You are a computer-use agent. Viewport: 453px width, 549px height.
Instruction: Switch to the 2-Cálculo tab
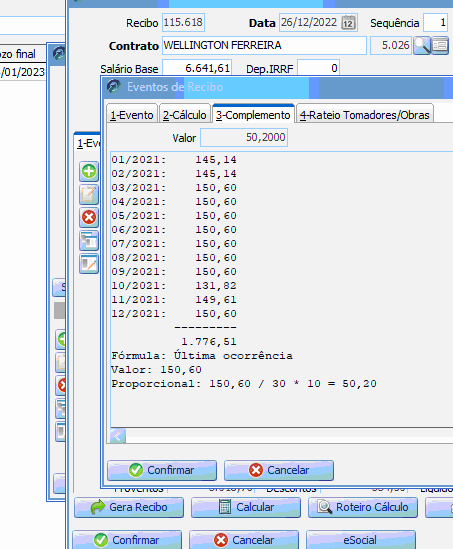pyautogui.click(x=184, y=115)
